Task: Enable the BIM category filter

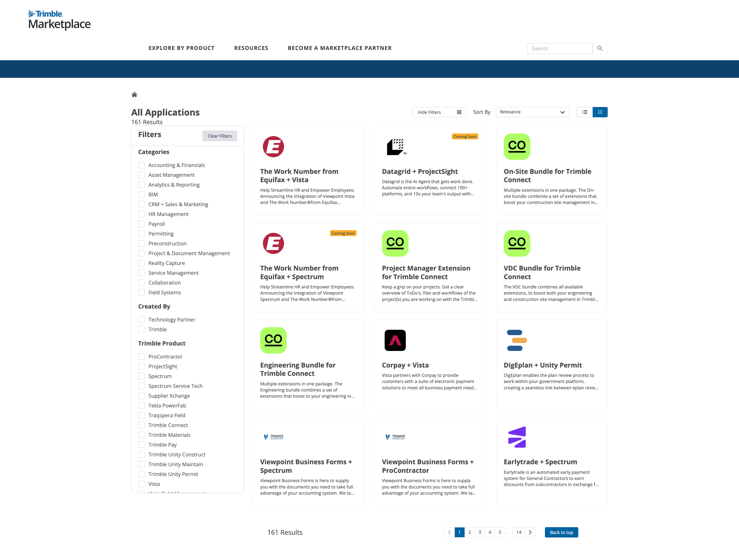Action: pos(142,194)
